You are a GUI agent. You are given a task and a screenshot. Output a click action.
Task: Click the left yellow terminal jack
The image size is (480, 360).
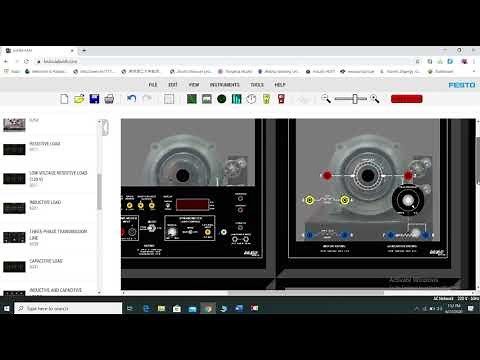[x=309, y=200]
